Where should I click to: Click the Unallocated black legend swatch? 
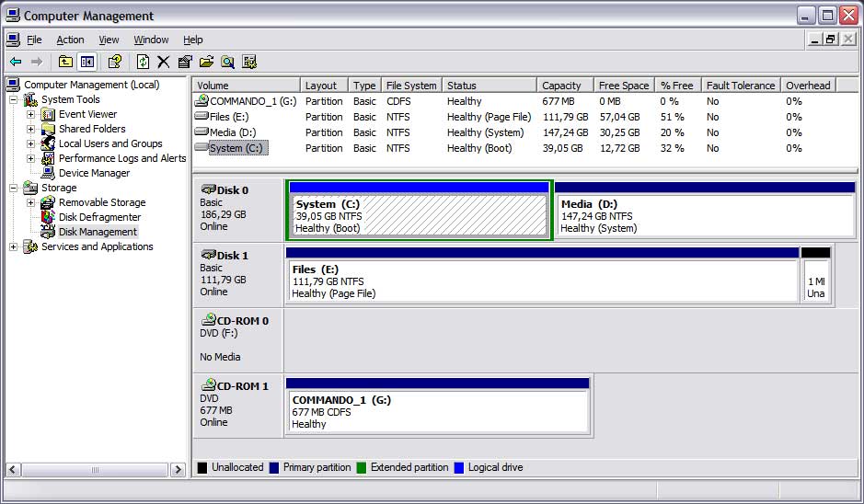[202, 468]
